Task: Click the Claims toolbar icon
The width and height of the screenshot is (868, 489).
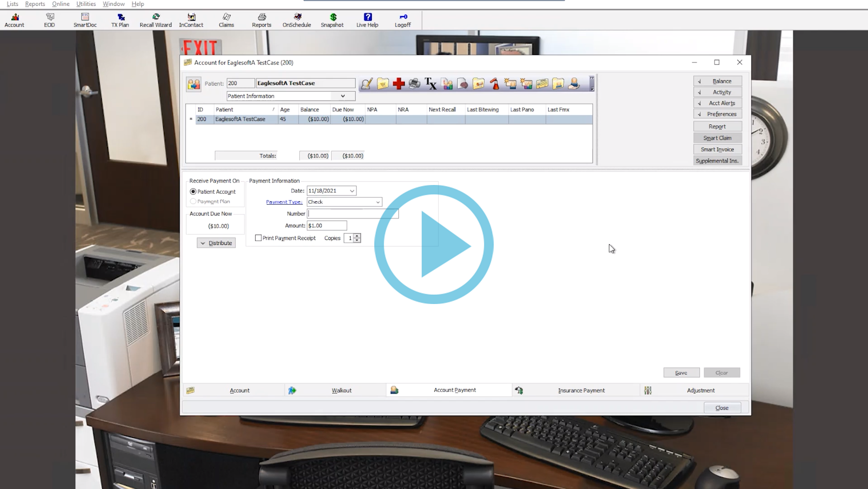Action: pyautogui.click(x=226, y=20)
